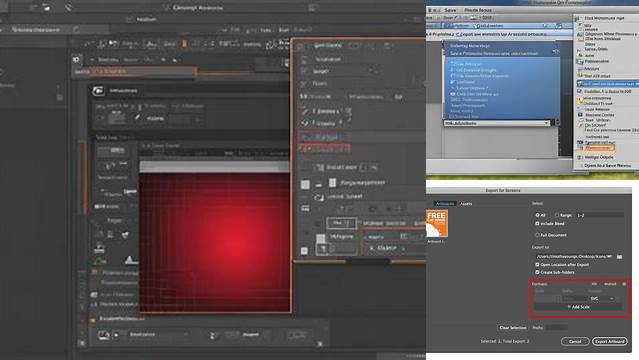
Task: Click the eye icon in the blue list
Action: [x=452, y=94]
